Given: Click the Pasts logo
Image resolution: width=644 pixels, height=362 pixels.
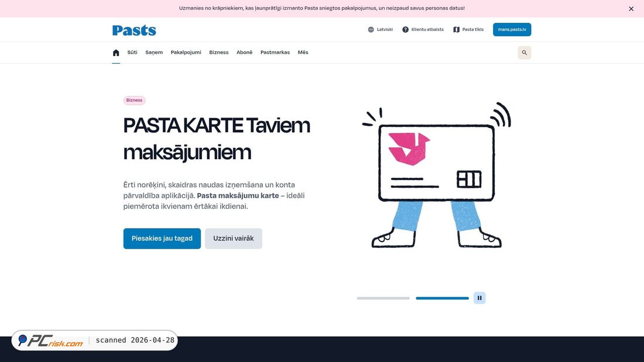Looking at the screenshot, I should pos(134,30).
